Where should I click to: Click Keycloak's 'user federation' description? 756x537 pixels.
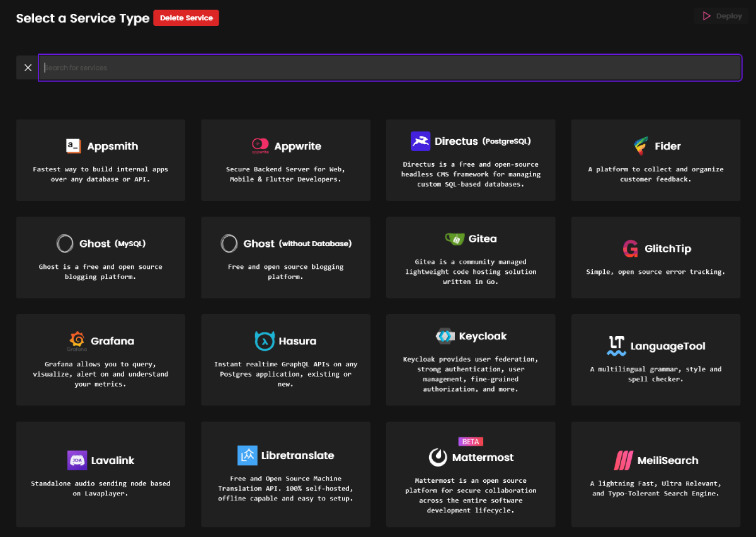point(471,374)
